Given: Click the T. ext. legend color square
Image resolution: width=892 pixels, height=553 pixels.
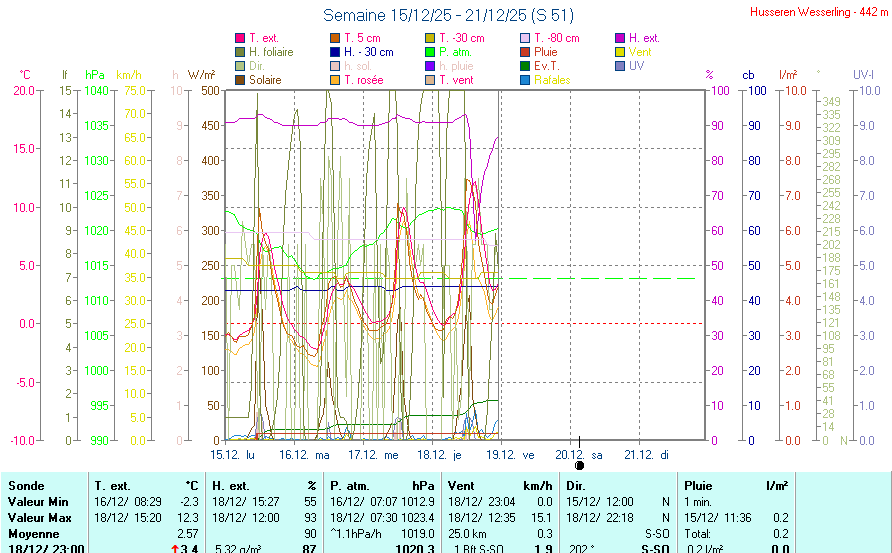Looking at the screenshot, I should click(x=240, y=38).
